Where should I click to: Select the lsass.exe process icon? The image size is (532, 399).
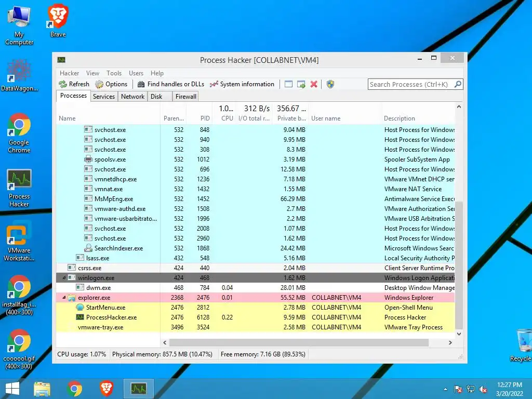[x=80, y=258]
